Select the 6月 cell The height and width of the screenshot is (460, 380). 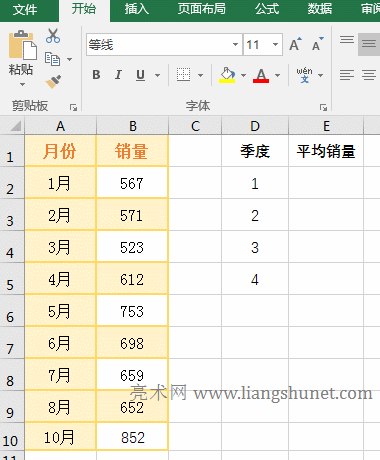60,343
